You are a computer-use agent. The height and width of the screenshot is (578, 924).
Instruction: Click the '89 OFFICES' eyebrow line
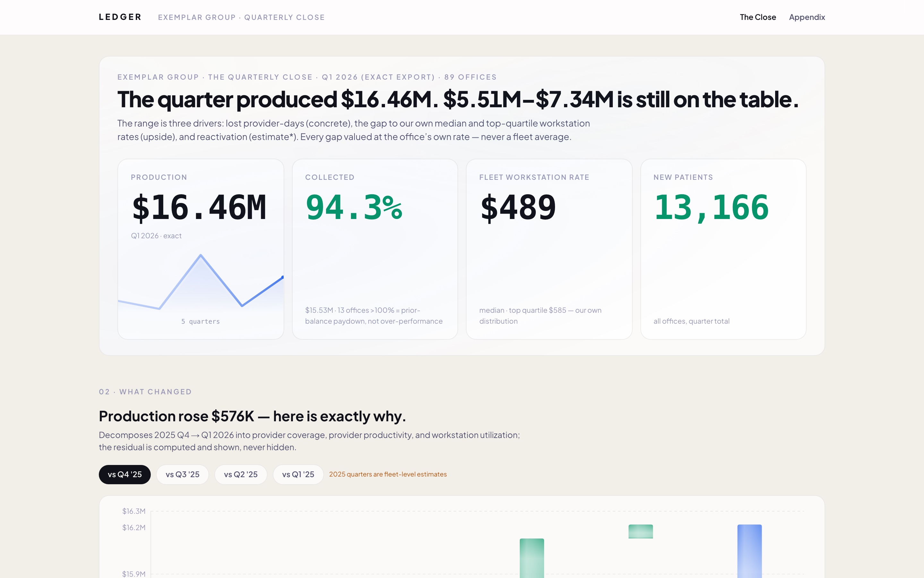click(307, 77)
